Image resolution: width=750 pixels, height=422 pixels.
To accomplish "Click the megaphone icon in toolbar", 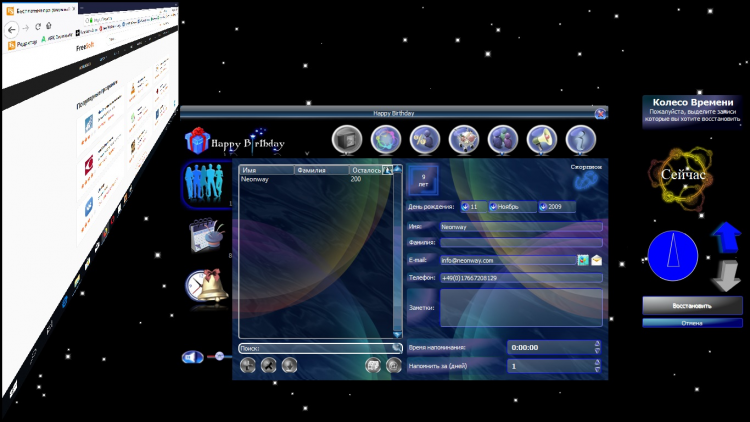I will [542, 139].
